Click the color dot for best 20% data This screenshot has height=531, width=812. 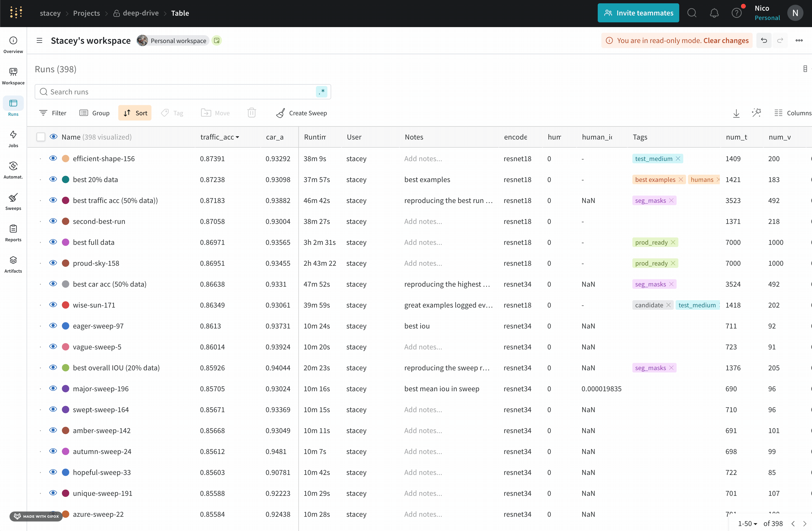pos(66,179)
